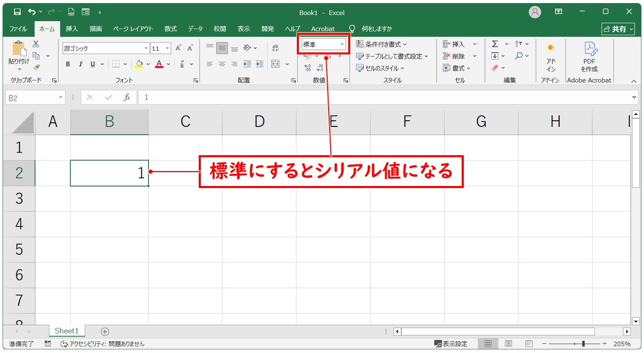Switch to the 数式 ribbon tab

click(x=170, y=29)
